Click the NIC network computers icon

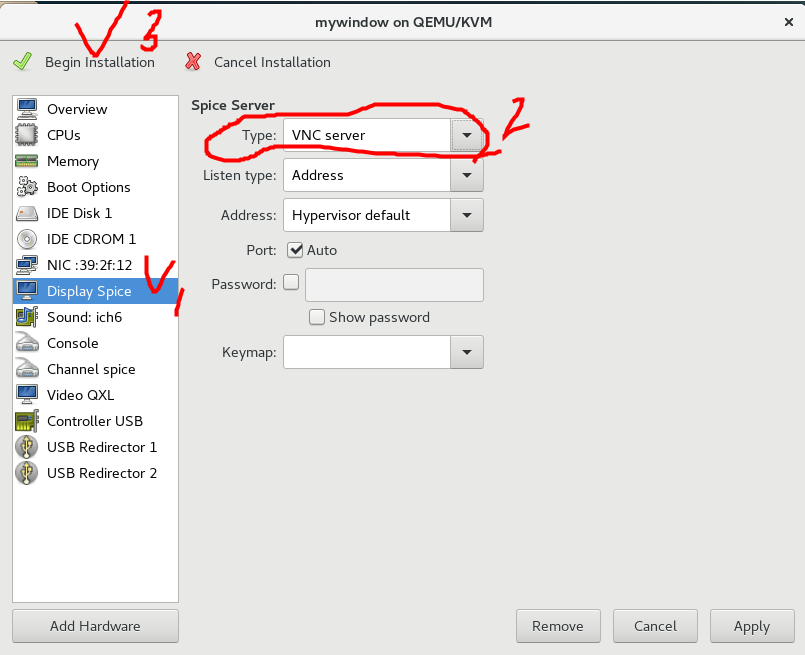tap(27, 265)
